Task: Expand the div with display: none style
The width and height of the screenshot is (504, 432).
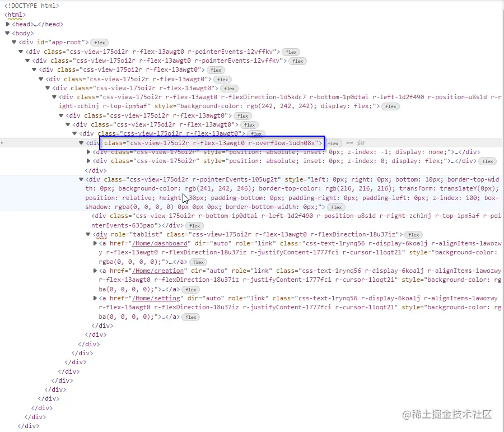Action: click(88, 152)
